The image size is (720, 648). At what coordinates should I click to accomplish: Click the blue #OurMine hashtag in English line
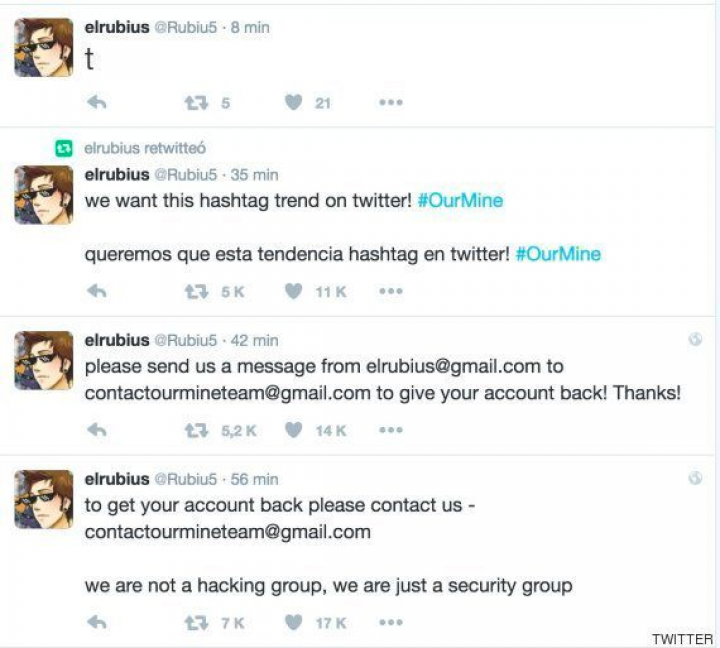tap(460, 200)
